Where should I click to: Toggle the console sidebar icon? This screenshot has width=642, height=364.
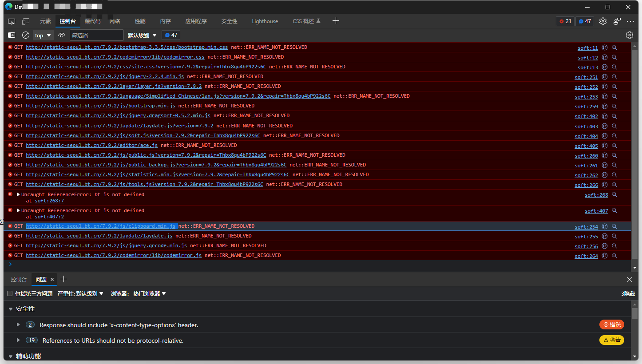tap(12, 35)
